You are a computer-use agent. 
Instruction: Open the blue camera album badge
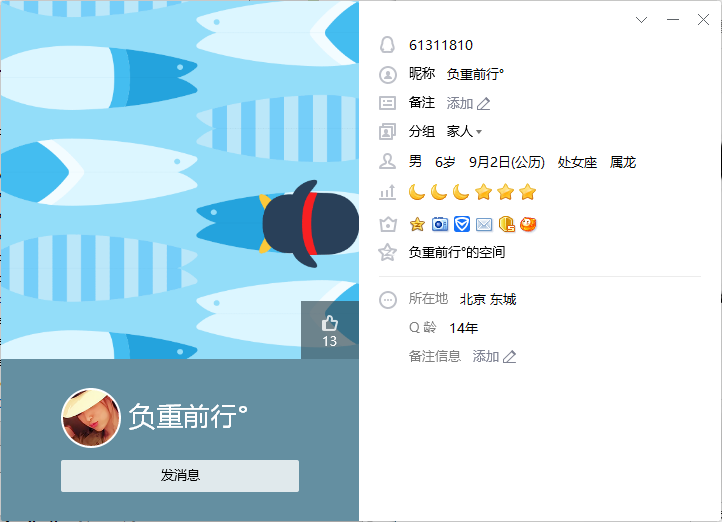(x=440, y=224)
